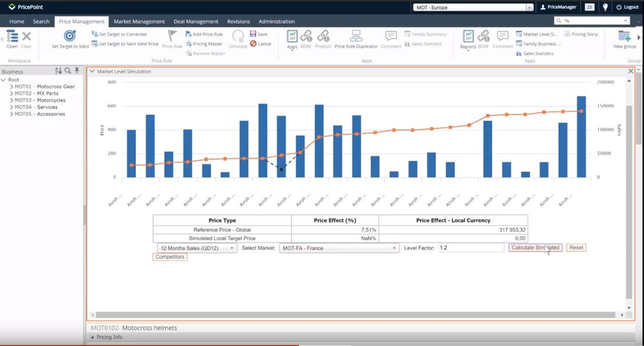Open the Deal Management menu

pos(196,21)
